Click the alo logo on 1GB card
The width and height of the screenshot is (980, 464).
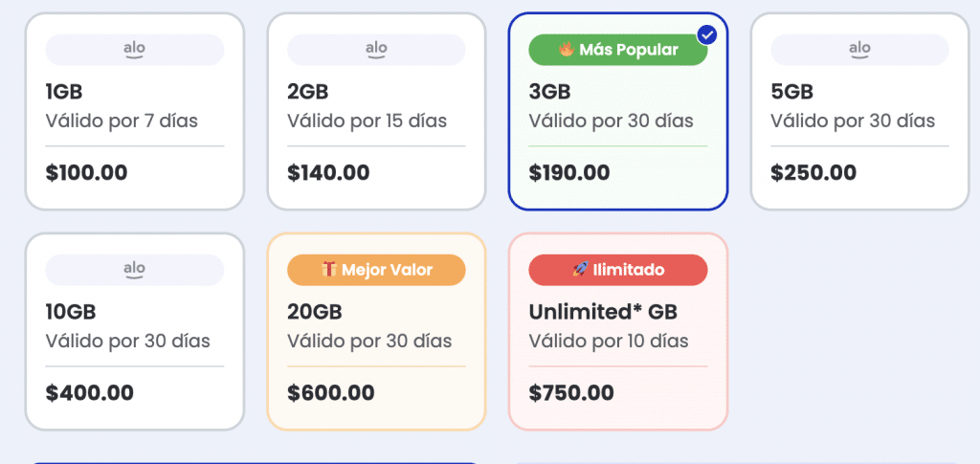point(134,50)
